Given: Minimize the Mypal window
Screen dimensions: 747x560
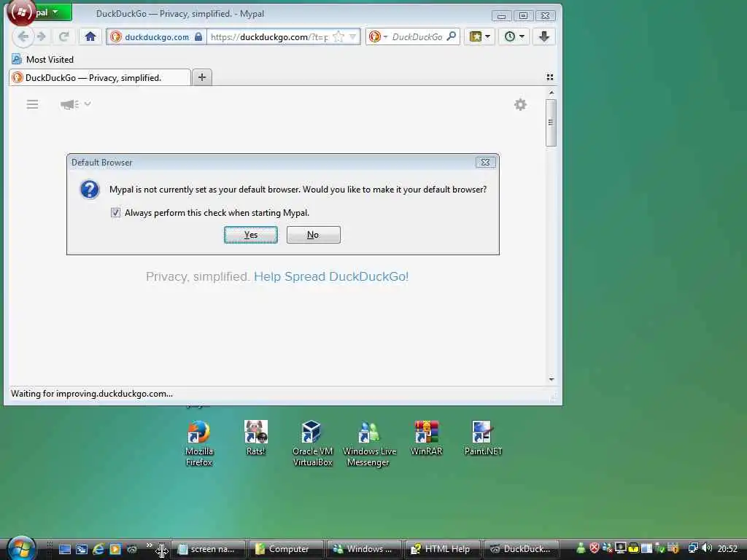Looking at the screenshot, I should (501, 16).
